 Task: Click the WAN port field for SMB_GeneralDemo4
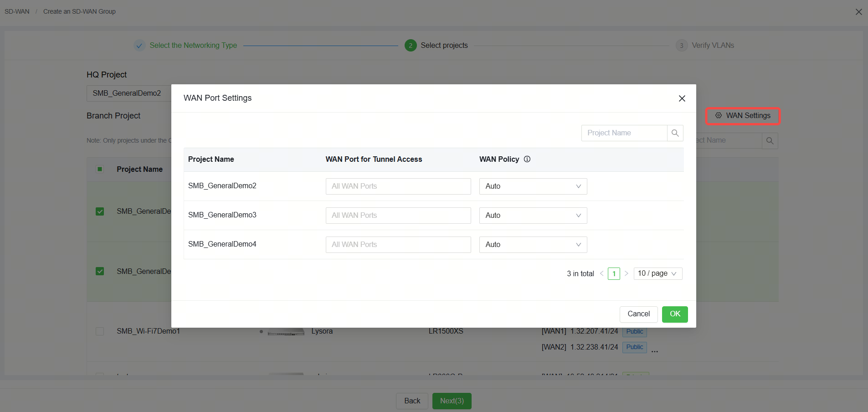click(398, 245)
